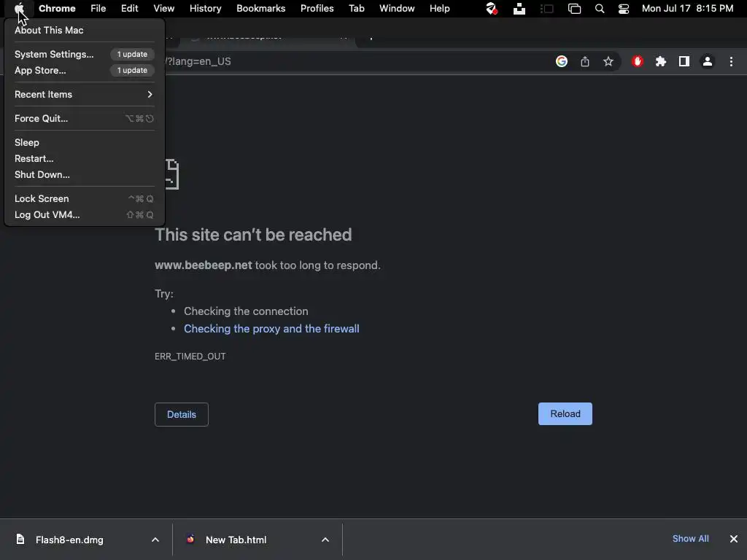The height and width of the screenshot is (560, 747).
Task: Choose Force Quit from Apple menu
Action: (85, 119)
